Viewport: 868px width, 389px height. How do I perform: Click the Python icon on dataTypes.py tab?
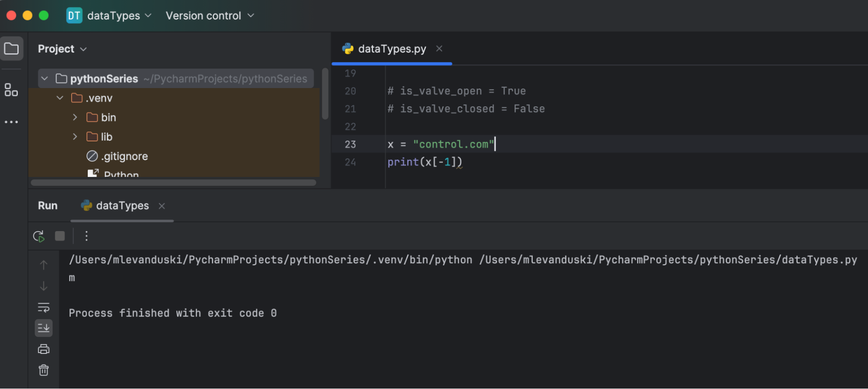tap(348, 49)
